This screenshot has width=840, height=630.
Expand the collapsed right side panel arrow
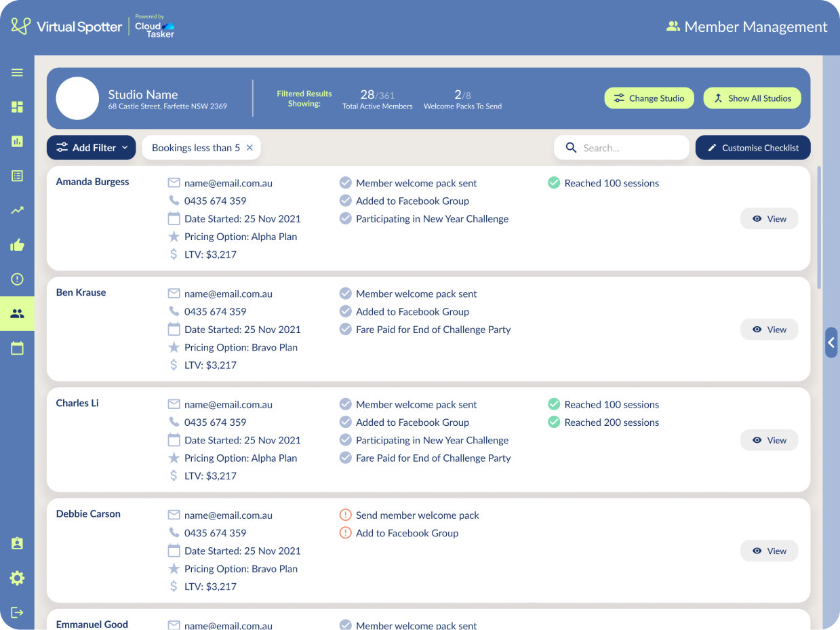[831, 342]
